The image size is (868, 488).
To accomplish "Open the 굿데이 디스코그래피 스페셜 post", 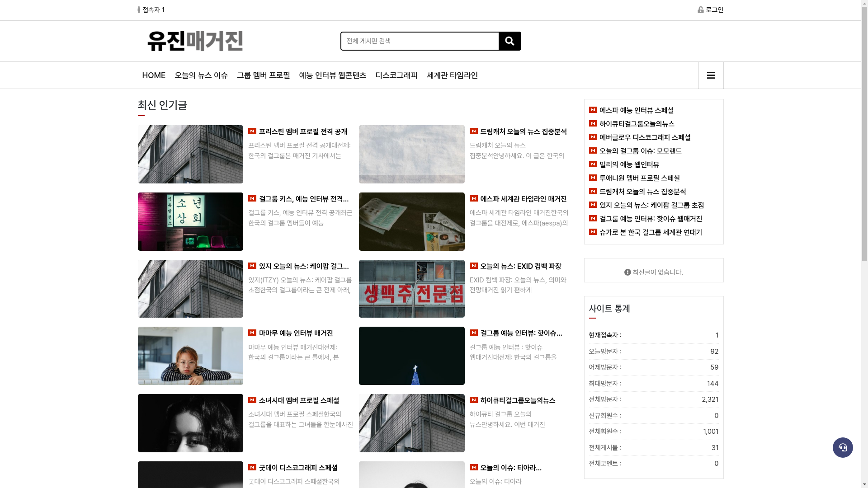I will (x=298, y=468).
